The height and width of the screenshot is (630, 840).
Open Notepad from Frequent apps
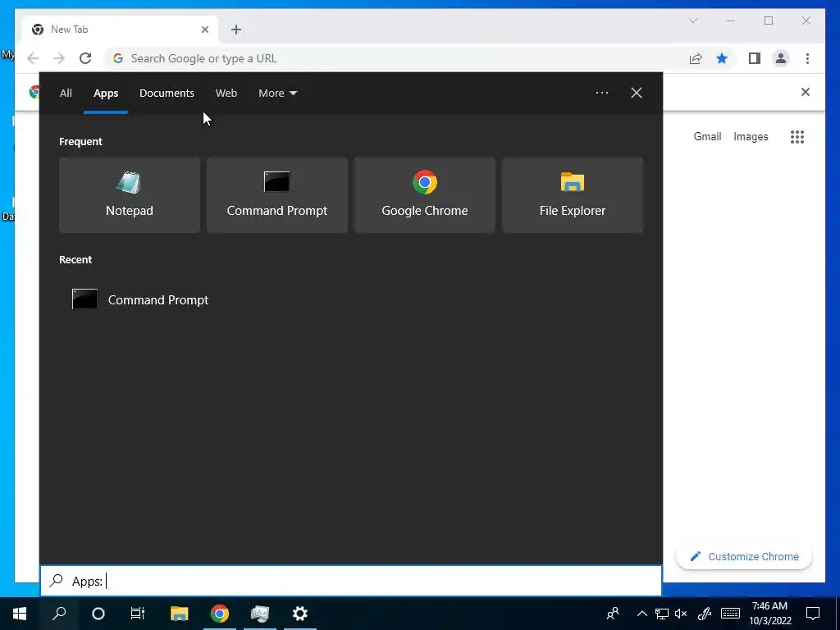(x=129, y=195)
